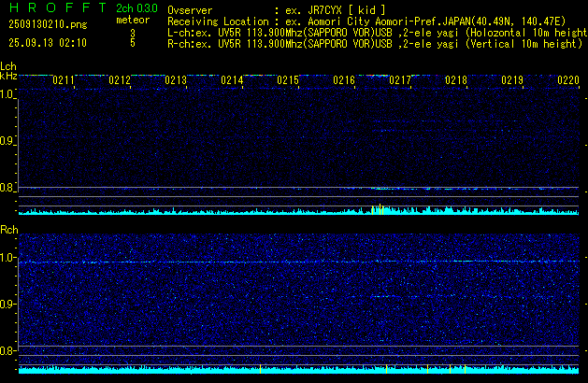Click the Lch 0.9 kHz axis label

point(7,141)
